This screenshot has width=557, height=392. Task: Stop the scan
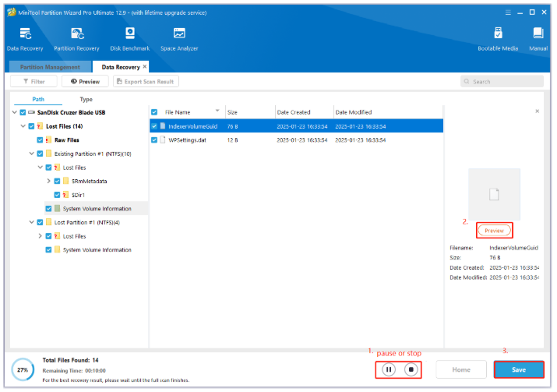pyautogui.click(x=411, y=369)
